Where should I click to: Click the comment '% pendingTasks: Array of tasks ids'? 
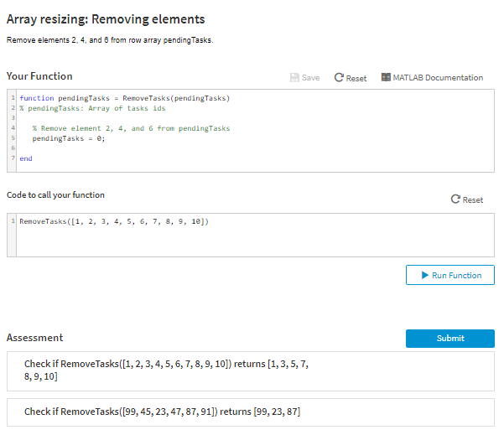point(92,108)
